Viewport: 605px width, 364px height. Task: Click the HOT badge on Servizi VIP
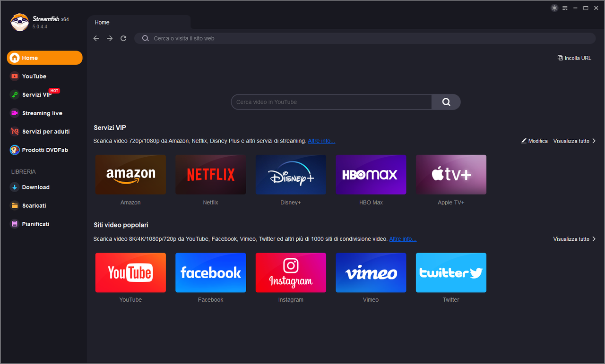(x=54, y=91)
